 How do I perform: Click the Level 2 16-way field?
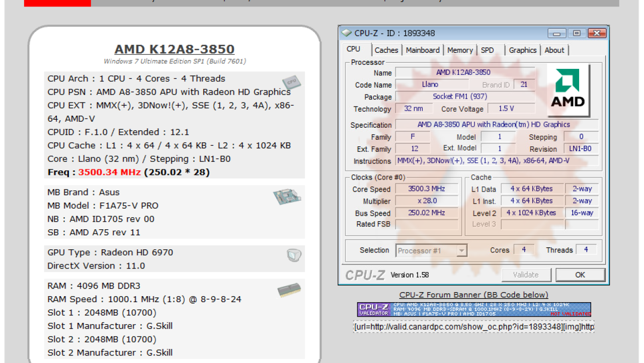pyautogui.click(x=582, y=213)
